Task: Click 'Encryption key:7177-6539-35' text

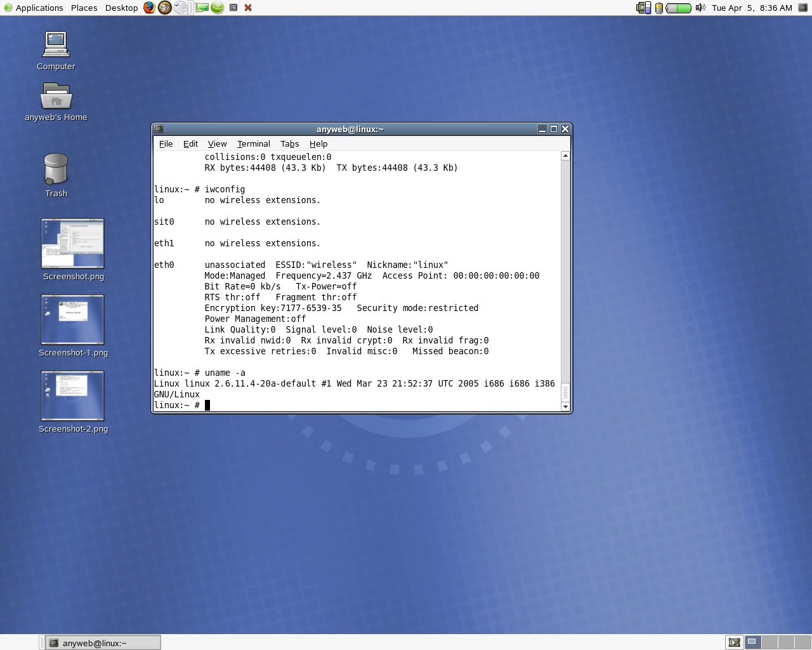Action: click(x=273, y=308)
